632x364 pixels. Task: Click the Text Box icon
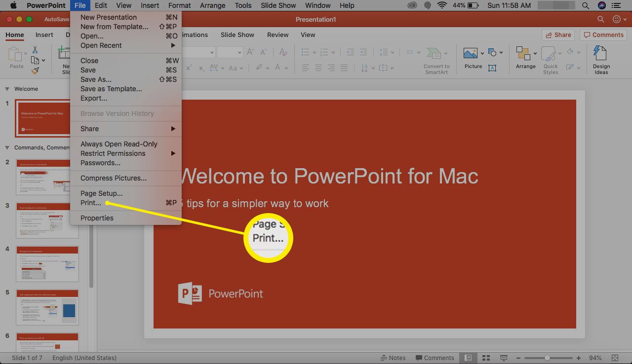[492, 68]
